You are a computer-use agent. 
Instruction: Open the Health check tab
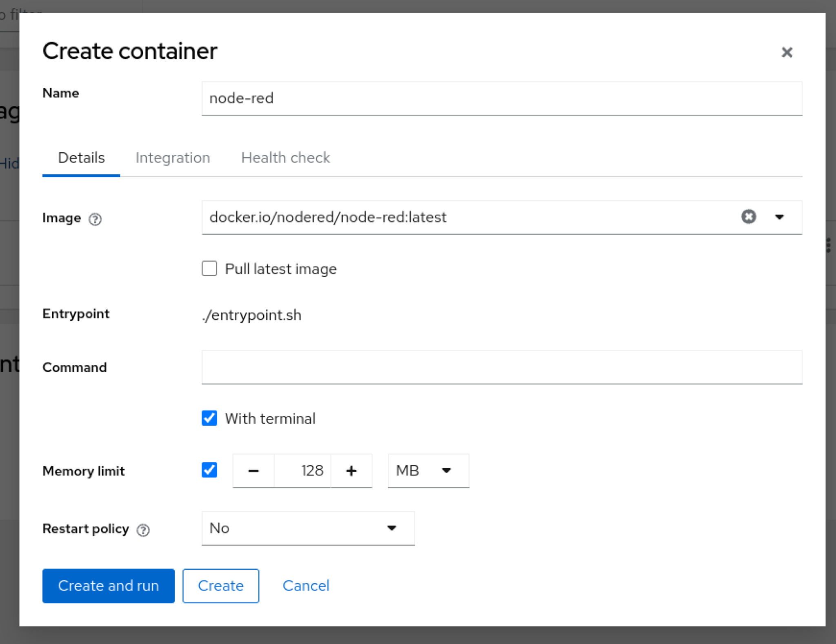[x=285, y=158]
